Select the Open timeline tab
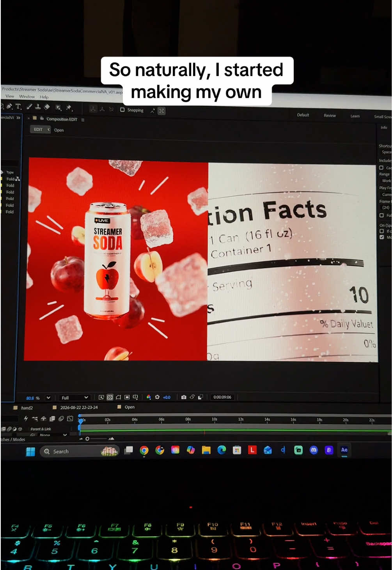 pyautogui.click(x=129, y=407)
